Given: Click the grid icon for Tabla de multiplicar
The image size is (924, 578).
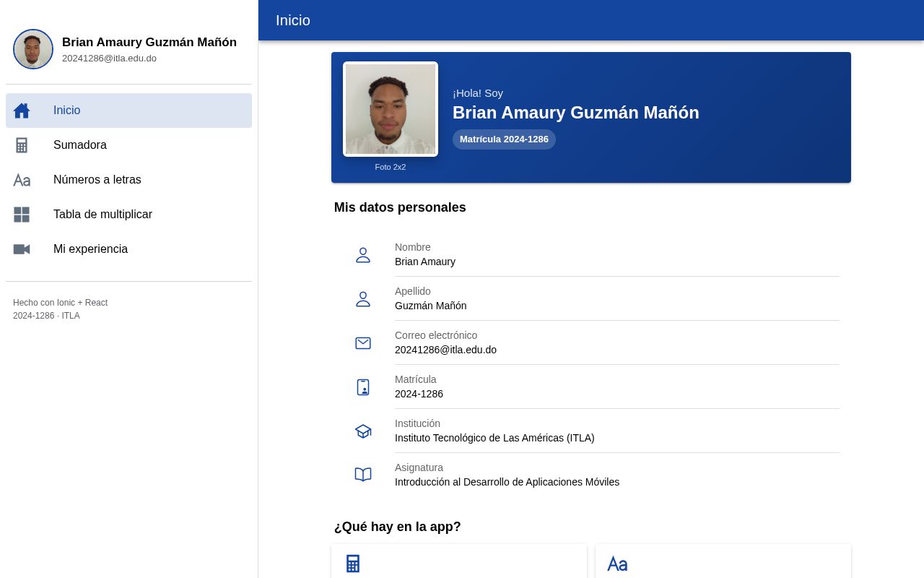Looking at the screenshot, I should pos(22,215).
